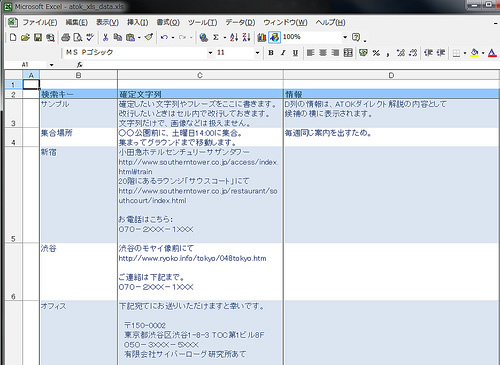
Task: Run the spelling check icon
Action: pos(90,37)
